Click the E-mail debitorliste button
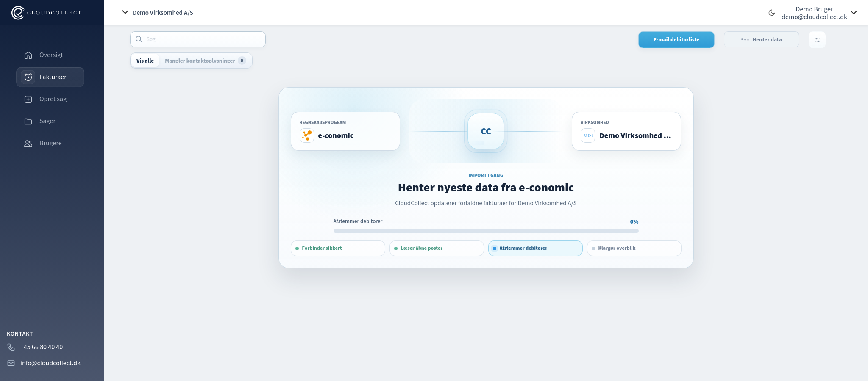This screenshot has width=868, height=381. coord(676,39)
